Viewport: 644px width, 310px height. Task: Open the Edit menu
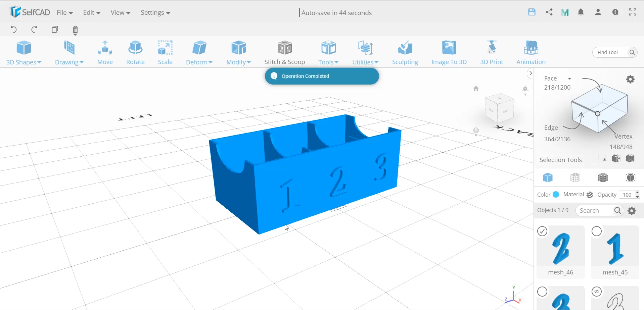click(92, 12)
